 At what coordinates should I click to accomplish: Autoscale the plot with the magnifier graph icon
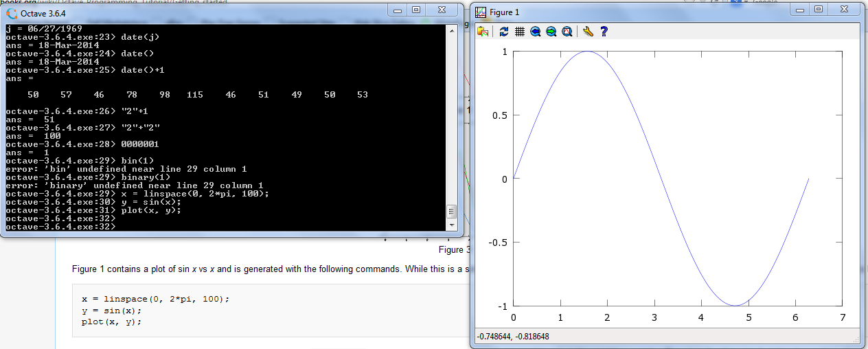[567, 32]
